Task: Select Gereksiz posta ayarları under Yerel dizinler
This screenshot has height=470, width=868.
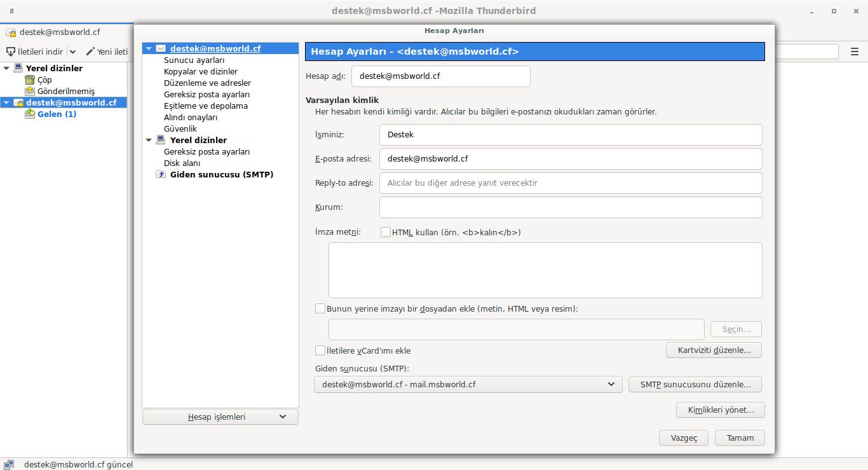Action: (x=207, y=151)
